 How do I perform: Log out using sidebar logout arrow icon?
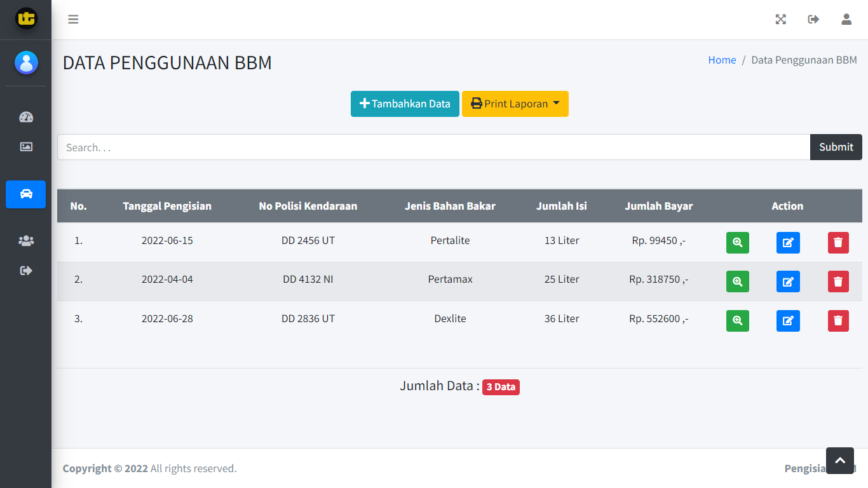[x=25, y=270]
